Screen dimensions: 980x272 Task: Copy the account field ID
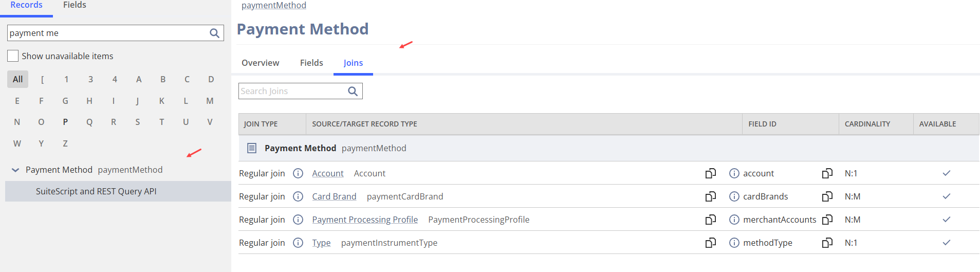pos(827,173)
